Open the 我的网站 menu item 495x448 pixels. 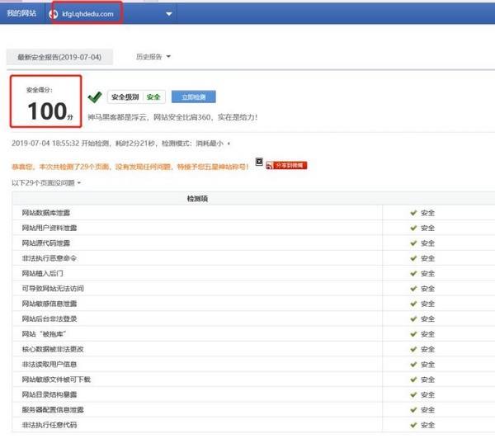pos(21,13)
